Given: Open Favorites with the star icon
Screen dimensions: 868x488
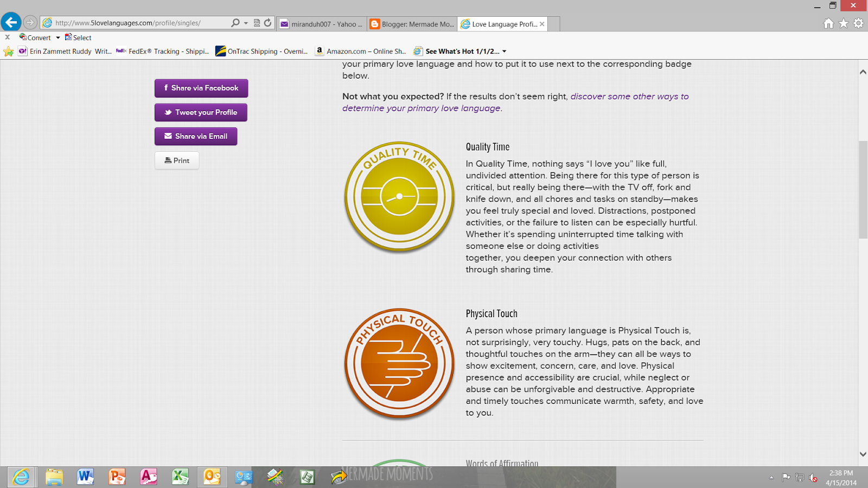Looking at the screenshot, I should click(844, 23).
